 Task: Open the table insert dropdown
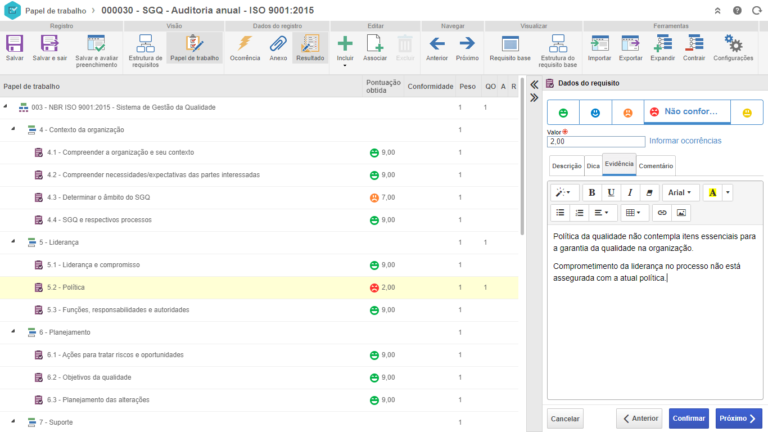click(x=633, y=213)
